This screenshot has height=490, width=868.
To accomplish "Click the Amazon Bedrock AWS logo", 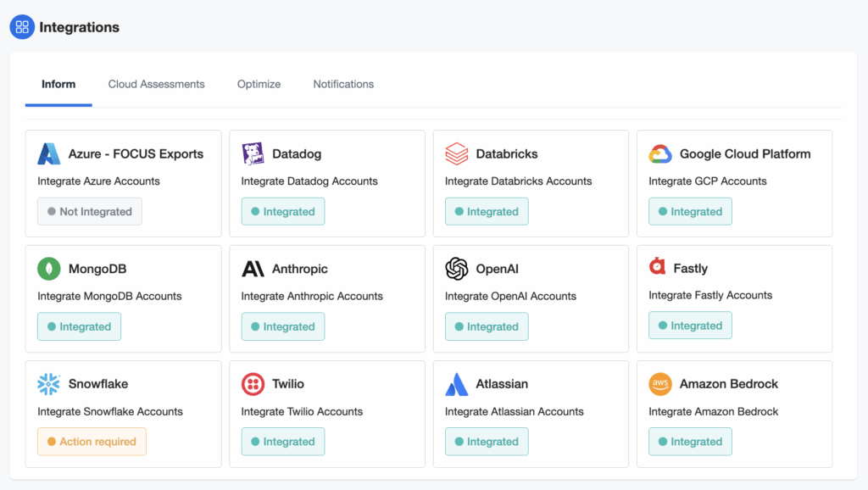I will coord(660,384).
